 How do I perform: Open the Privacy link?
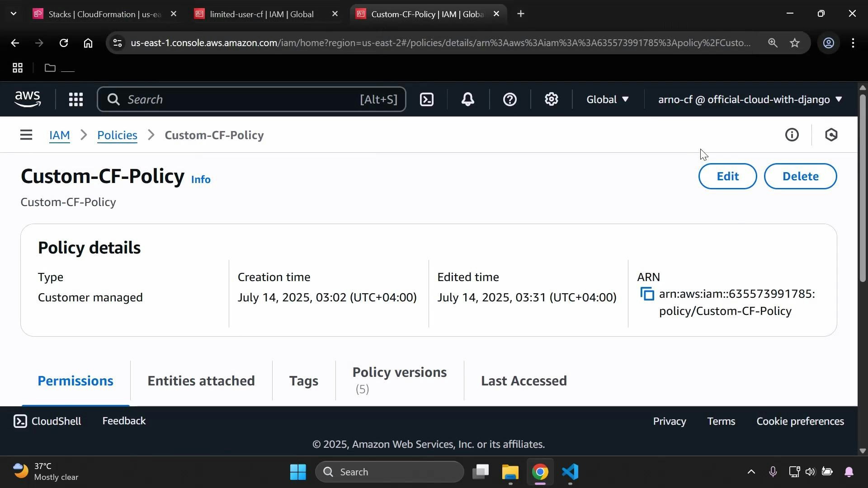[670, 422]
